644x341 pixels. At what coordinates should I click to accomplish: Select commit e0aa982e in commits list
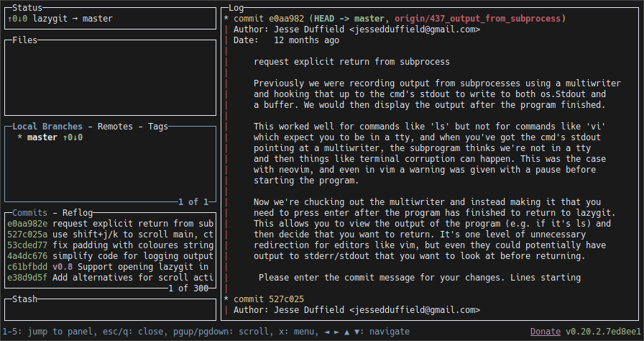click(x=110, y=224)
